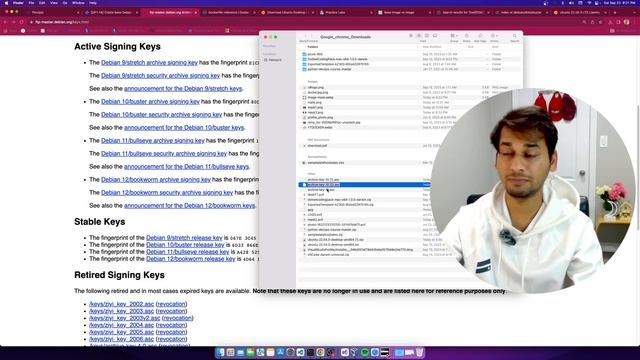
Task: Open the Share icon in Finder toolbar
Action: pyautogui.click(x=467, y=36)
